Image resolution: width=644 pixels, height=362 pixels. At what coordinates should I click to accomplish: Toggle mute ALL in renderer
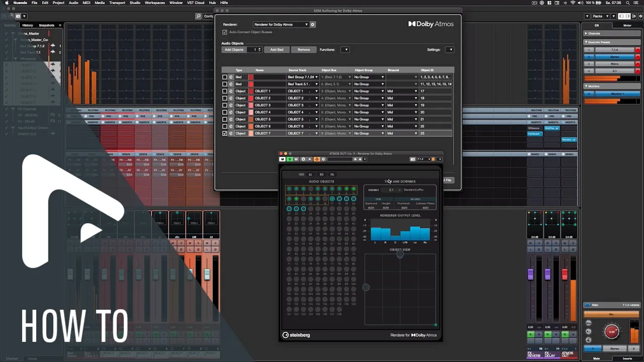[310, 174]
